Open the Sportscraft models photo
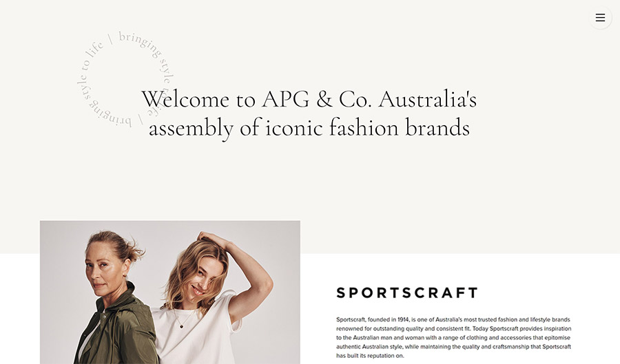Viewport: 620px width, 364px height. tap(170, 292)
